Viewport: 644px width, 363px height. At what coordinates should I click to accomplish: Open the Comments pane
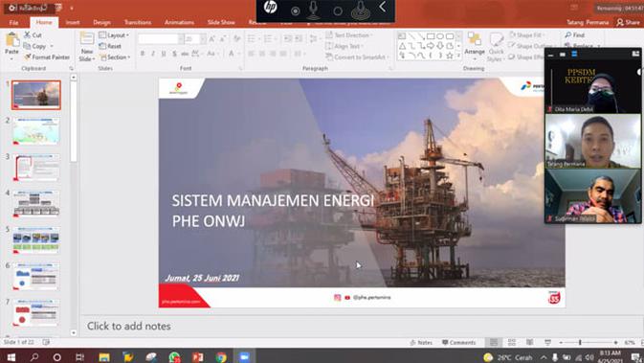click(458, 343)
